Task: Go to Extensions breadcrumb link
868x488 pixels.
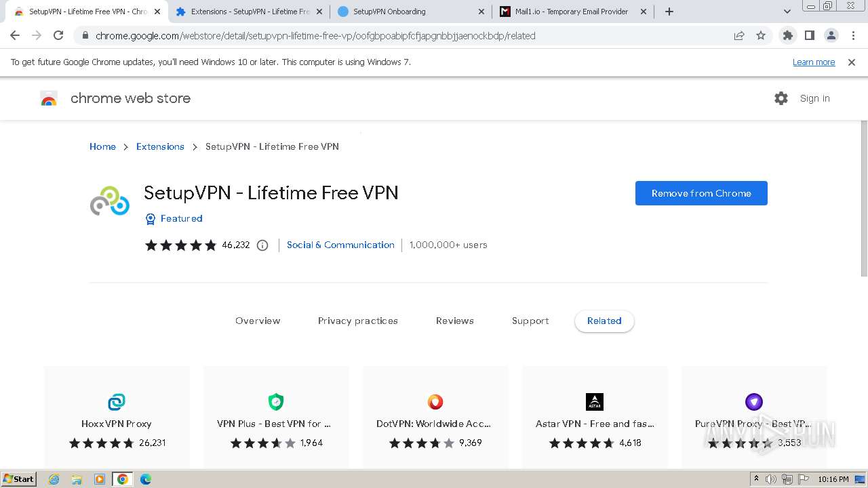Action: coord(160,146)
